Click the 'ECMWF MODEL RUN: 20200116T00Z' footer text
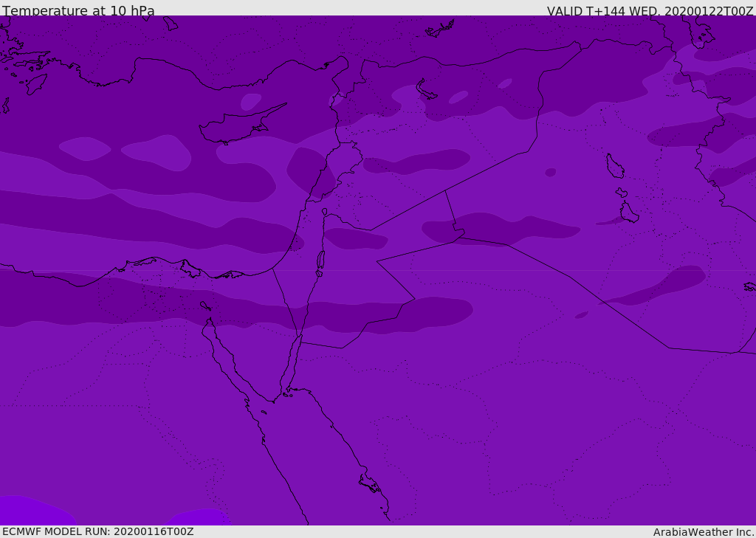The height and width of the screenshot is (538, 756). click(98, 531)
